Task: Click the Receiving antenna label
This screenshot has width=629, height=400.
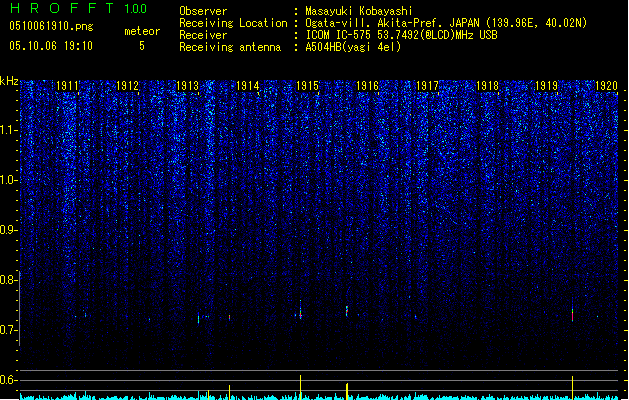Action: coord(230,47)
